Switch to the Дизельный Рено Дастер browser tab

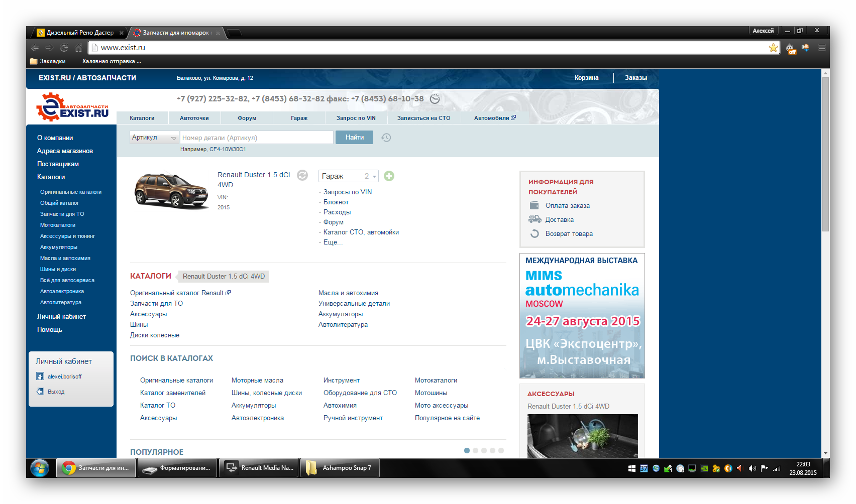(80, 33)
